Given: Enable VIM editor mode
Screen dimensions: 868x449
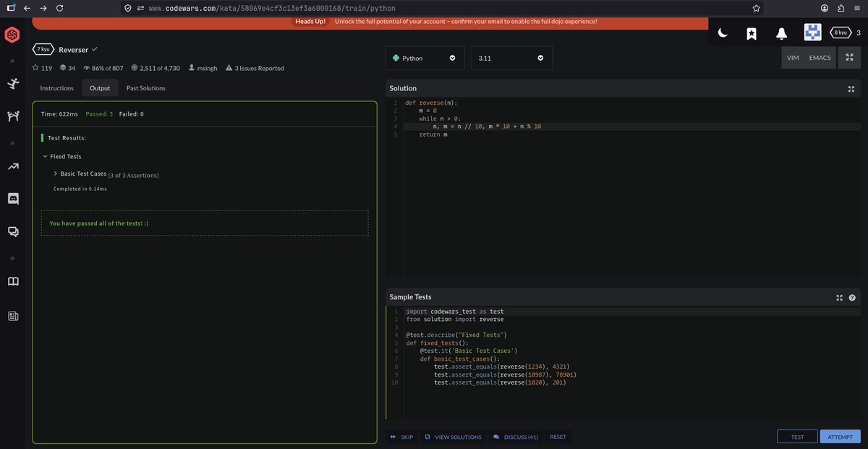Looking at the screenshot, I should point(793,58).
